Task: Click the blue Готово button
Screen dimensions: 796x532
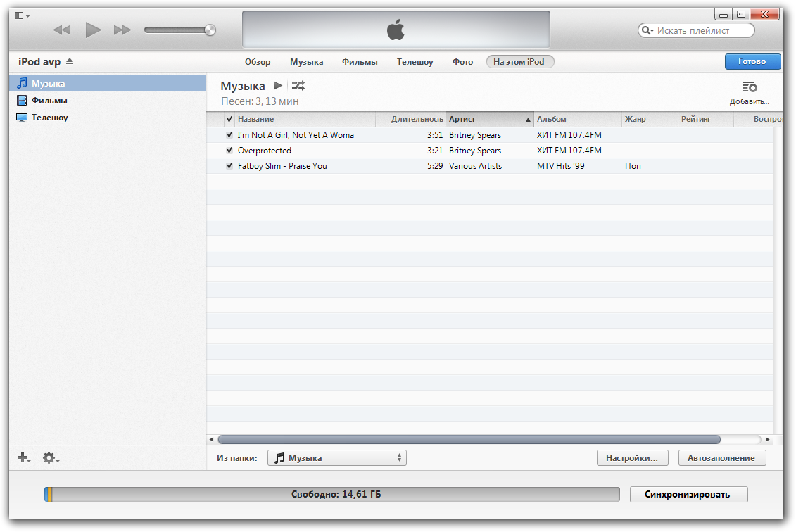Action: click(752, 61)
